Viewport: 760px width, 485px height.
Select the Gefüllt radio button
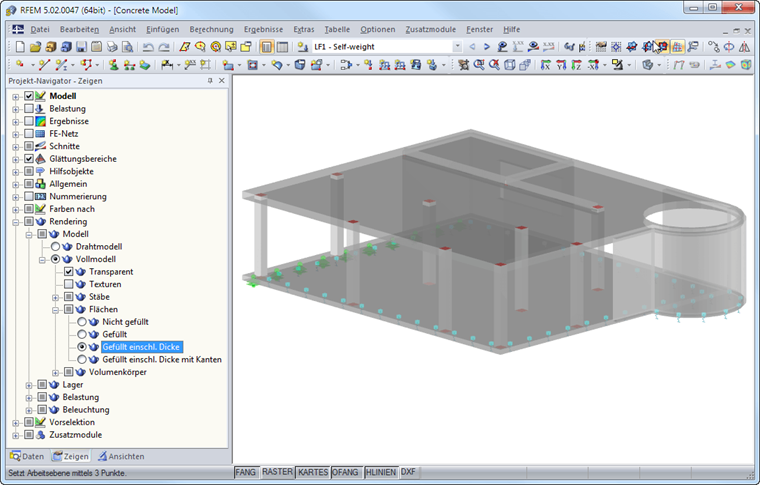pos(81,334)
